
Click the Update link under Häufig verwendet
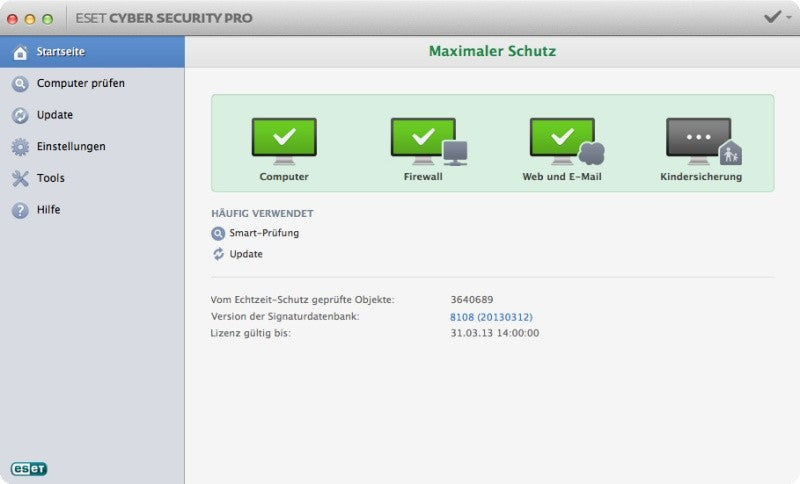[x=246, y=254]
